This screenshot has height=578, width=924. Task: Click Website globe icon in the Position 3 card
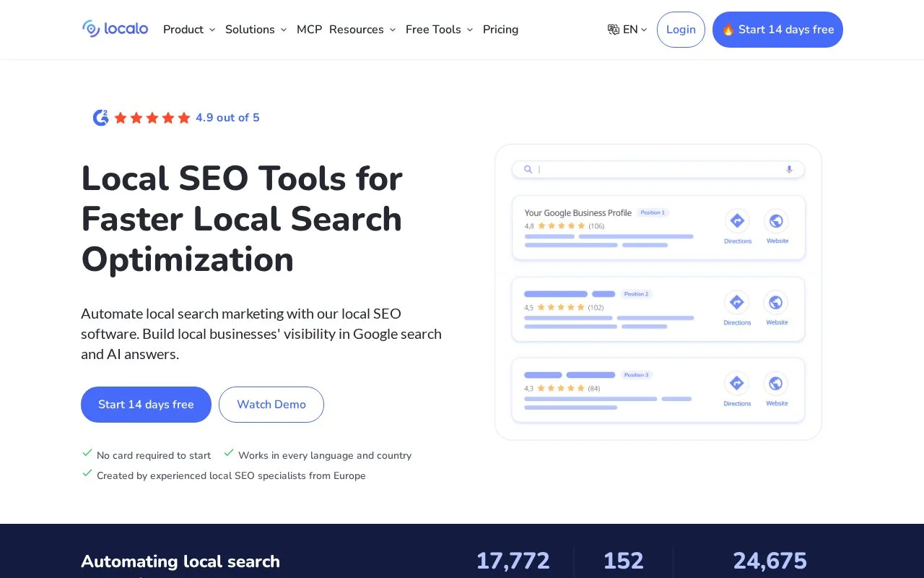(x=776, y=383)
